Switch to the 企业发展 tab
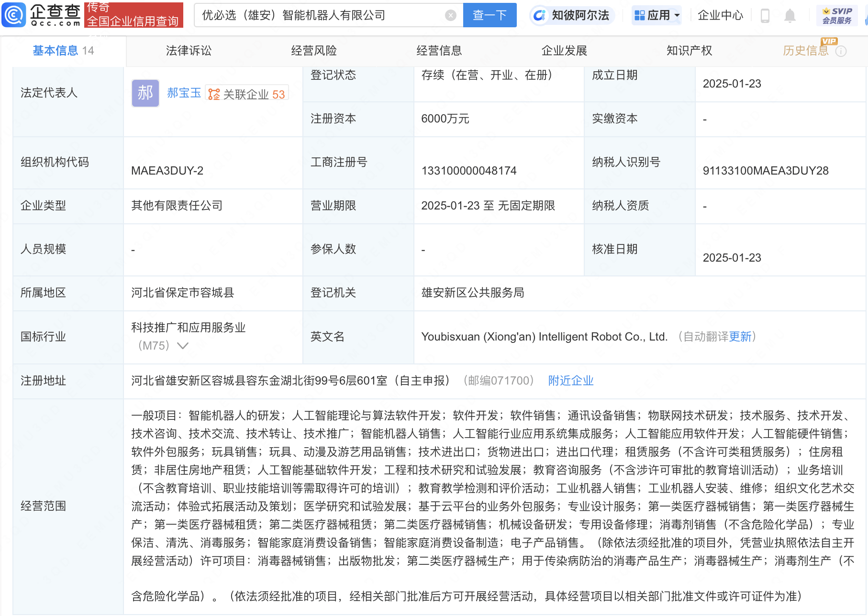 tap(565, 50)
